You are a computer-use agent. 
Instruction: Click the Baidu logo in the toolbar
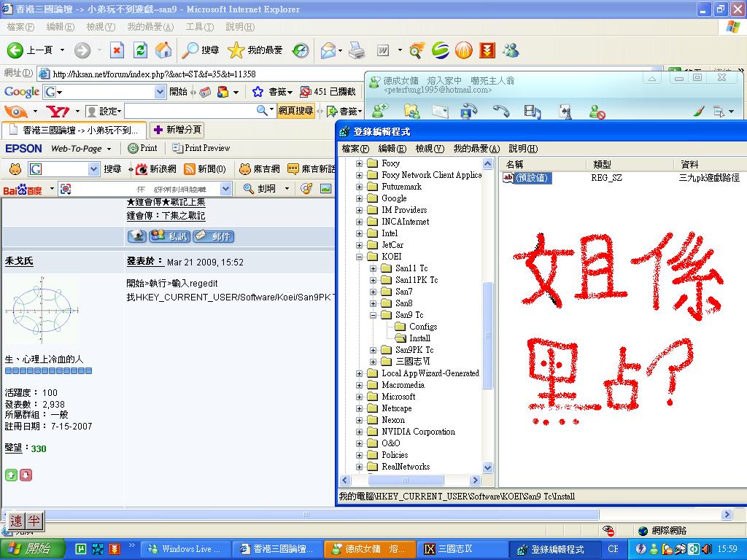(23, 190)
